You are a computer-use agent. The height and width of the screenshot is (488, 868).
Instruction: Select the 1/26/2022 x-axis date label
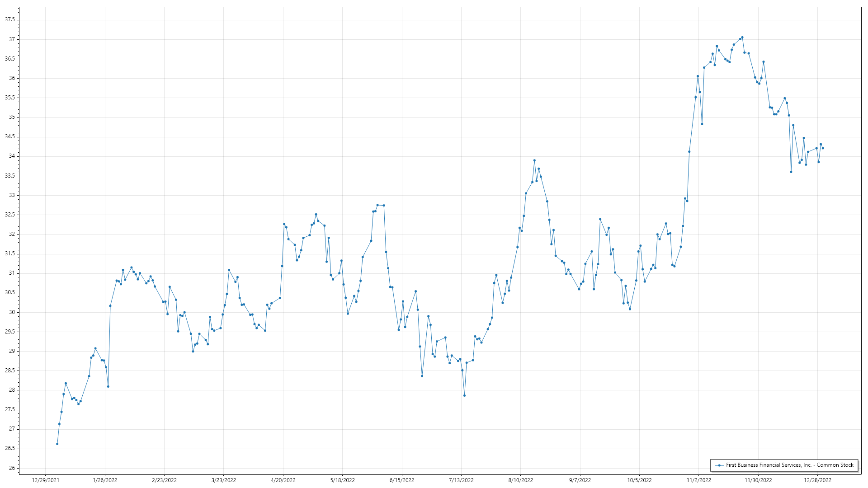coord(105,480)
